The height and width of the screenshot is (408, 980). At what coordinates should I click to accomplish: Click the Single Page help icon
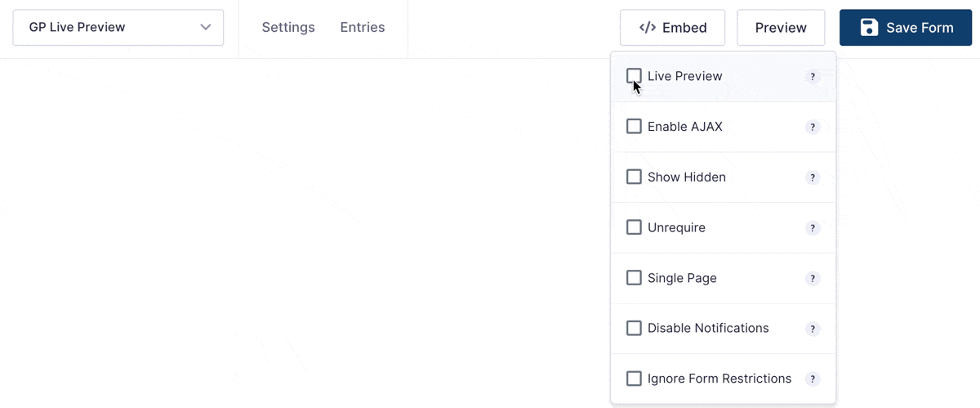point(813,279)
